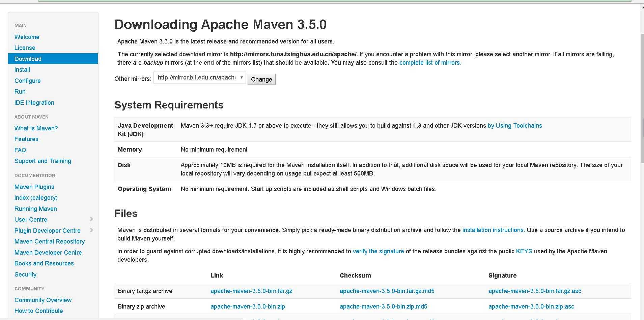Screen dimensions: 644x320
Task: Open the Run sidebar link
Action: (20, 92)
